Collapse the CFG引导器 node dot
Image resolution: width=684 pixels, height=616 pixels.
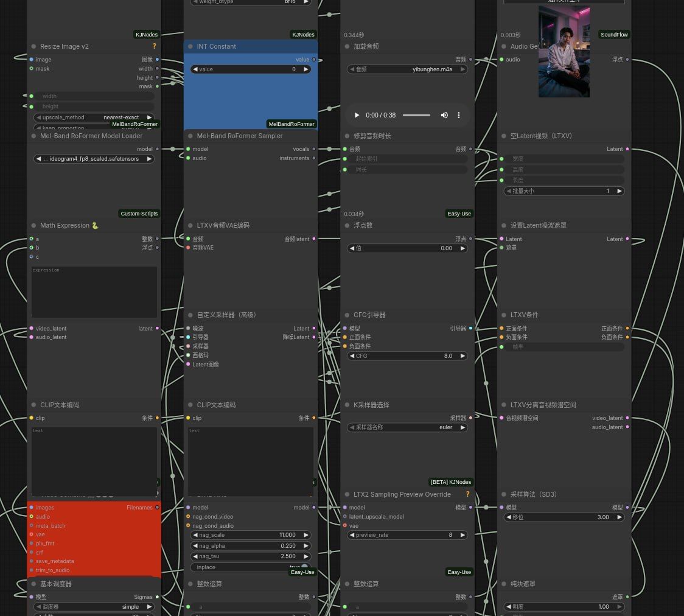tap(347, 315)
